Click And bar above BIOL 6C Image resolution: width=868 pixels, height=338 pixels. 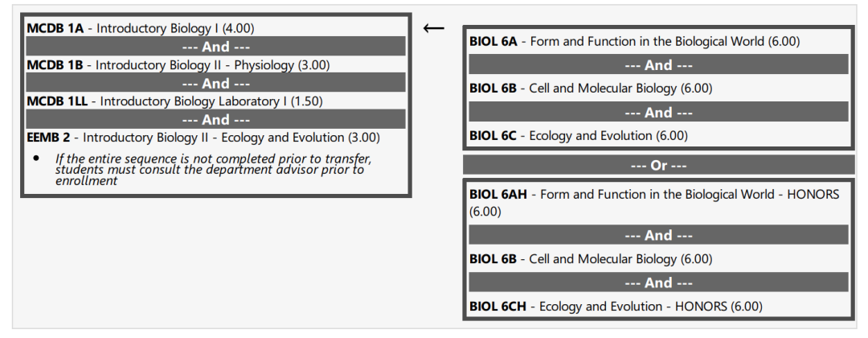[659, 112]
